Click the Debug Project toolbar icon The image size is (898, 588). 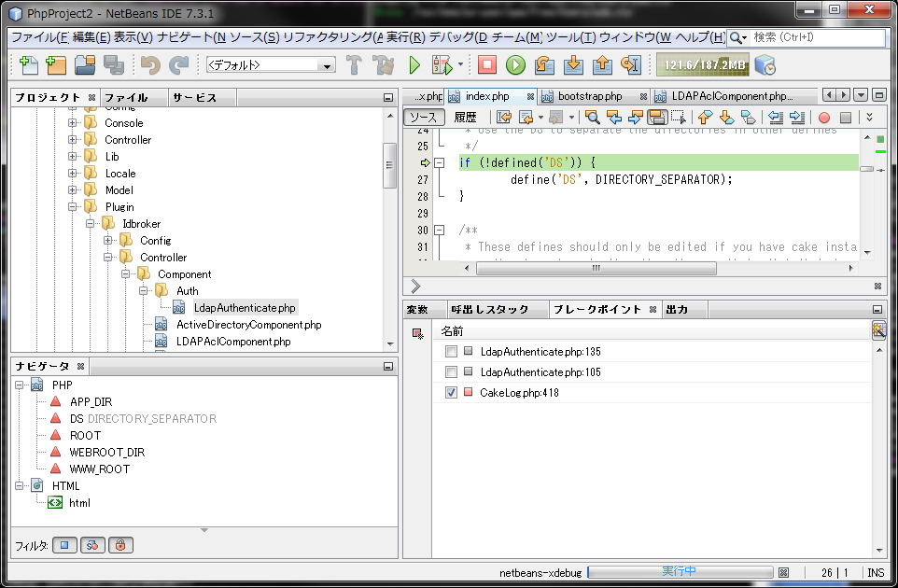pos(442,64)
